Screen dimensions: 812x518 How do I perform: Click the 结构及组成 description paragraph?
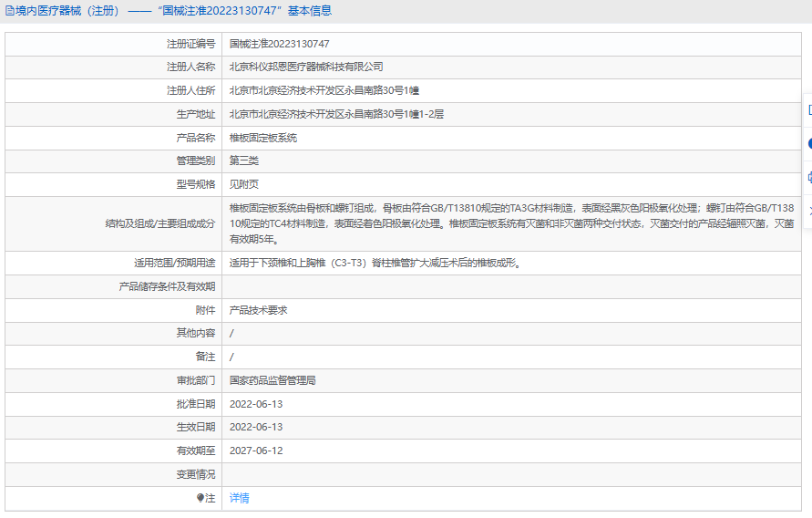[511, 223]
